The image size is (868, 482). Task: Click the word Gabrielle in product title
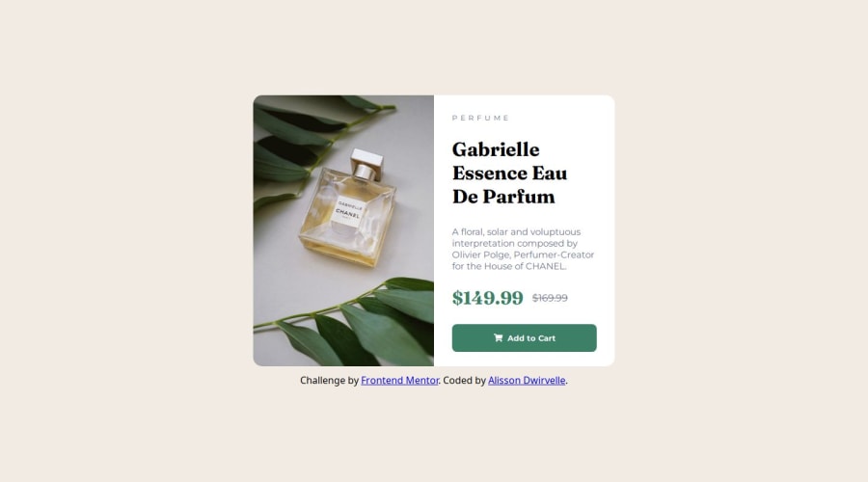click(x=496, y=149)
